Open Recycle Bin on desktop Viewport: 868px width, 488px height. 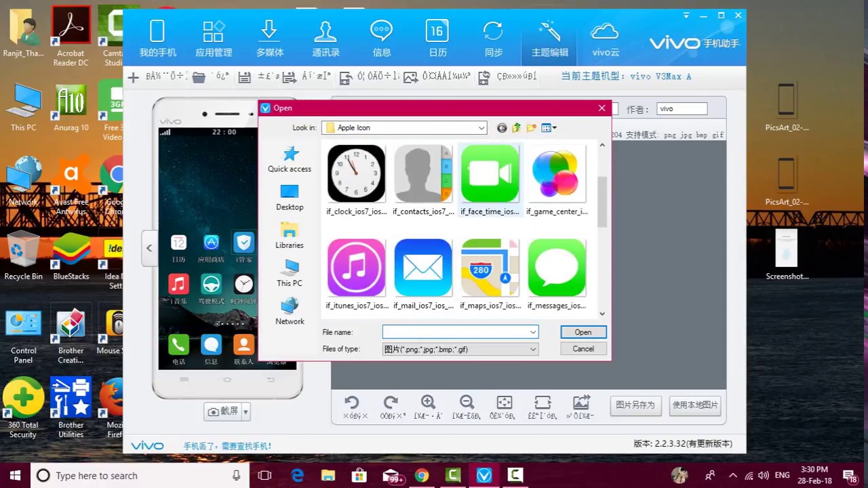pos(23,256)
